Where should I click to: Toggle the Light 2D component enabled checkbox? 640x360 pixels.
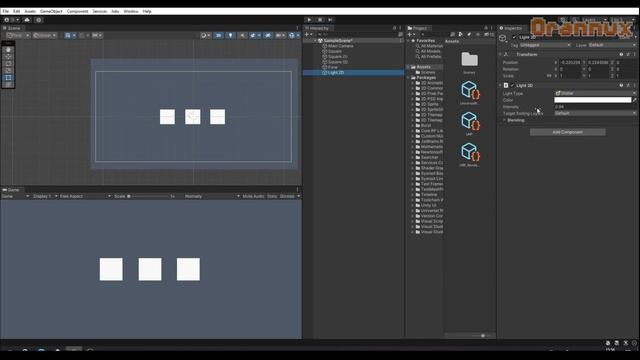click(513, 86)
